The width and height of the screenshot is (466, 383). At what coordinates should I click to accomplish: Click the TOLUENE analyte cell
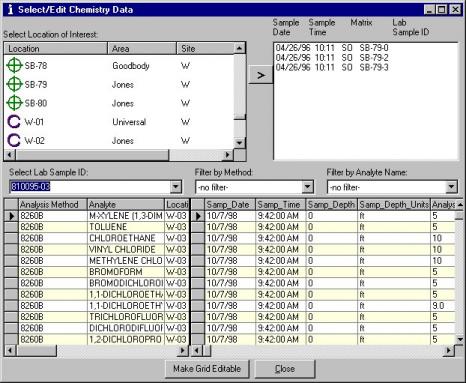(126, 227)
